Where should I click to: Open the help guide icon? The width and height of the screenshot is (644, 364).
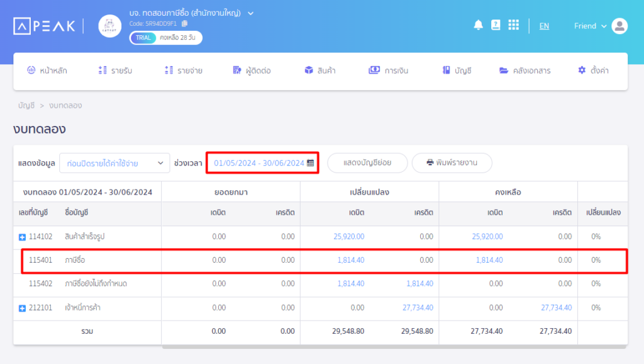pos(496,25)
